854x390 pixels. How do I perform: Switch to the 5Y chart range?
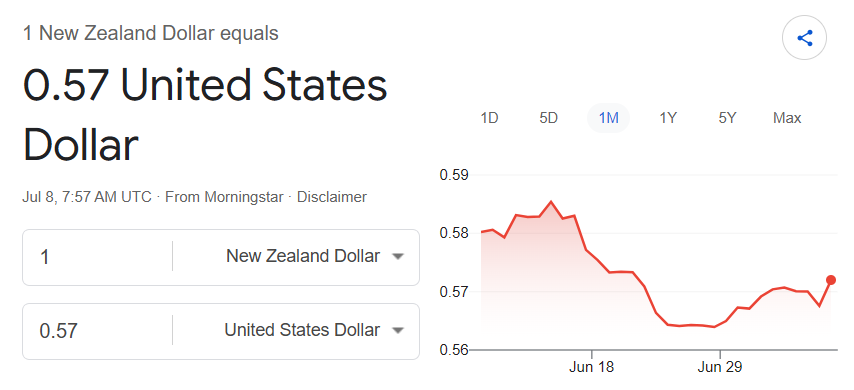[x=727, y=118]
